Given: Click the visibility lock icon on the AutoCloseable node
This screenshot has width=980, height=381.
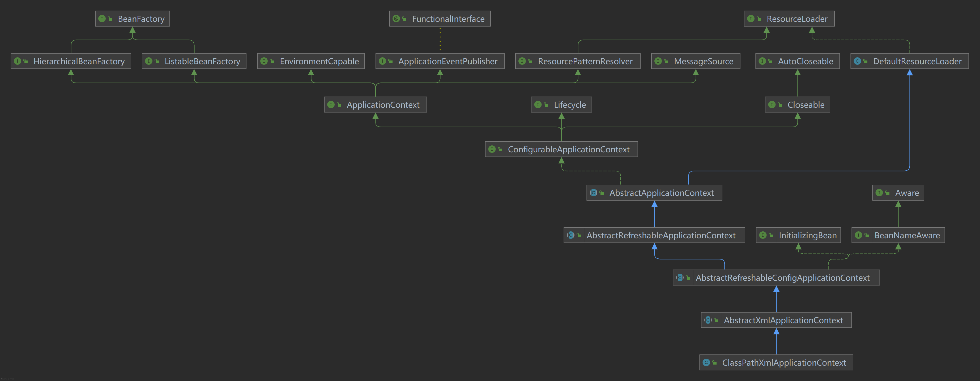Looking at the screenshot, I should (770, 61).
